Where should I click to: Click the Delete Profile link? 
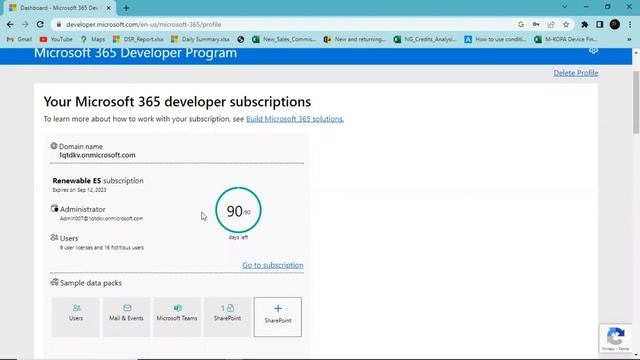point(576,73)
